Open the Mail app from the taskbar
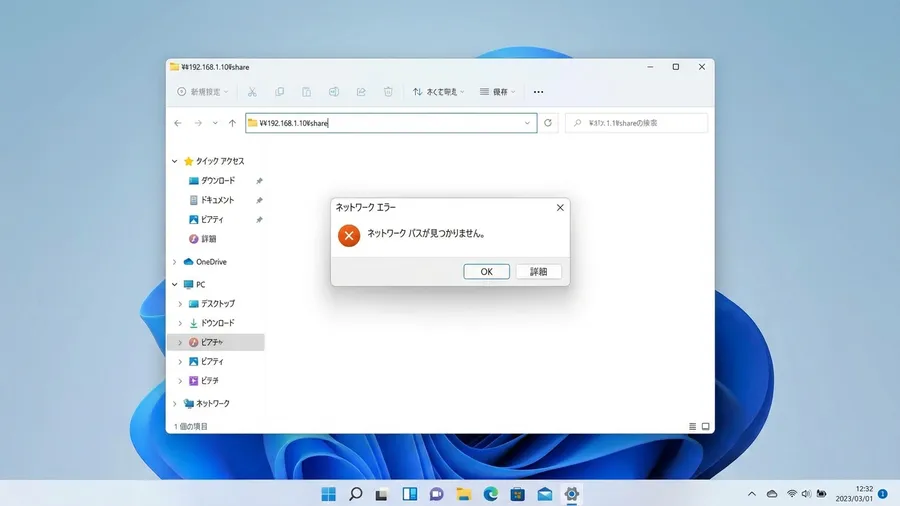Viewport: 900px width, 506px height. pos(545,494)
